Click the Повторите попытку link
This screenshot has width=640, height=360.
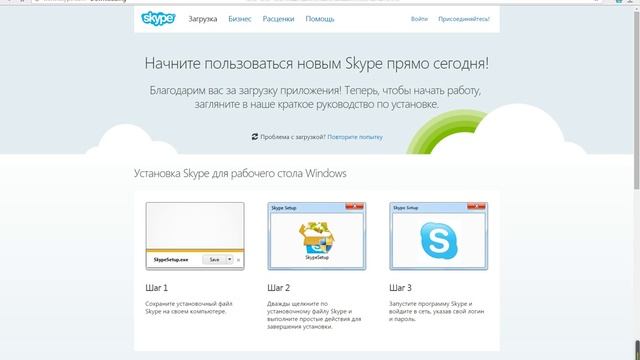355,137
